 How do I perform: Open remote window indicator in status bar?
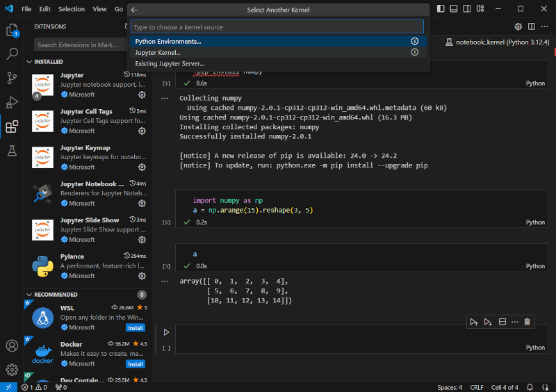pos(8,387)
